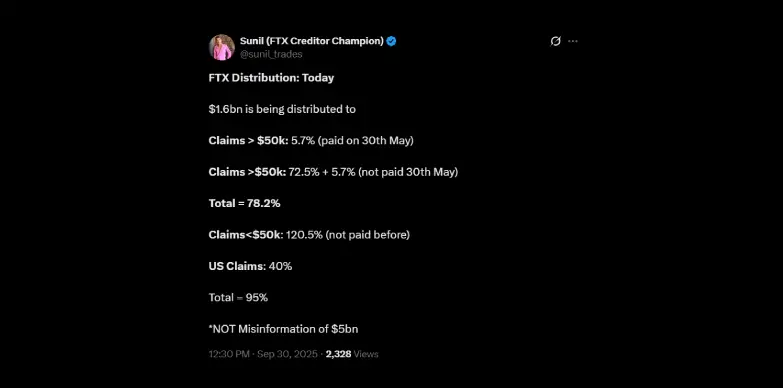The image size is (783, 388).
Task: View the 2,328 Views count
Action: (x=352, y=355)
